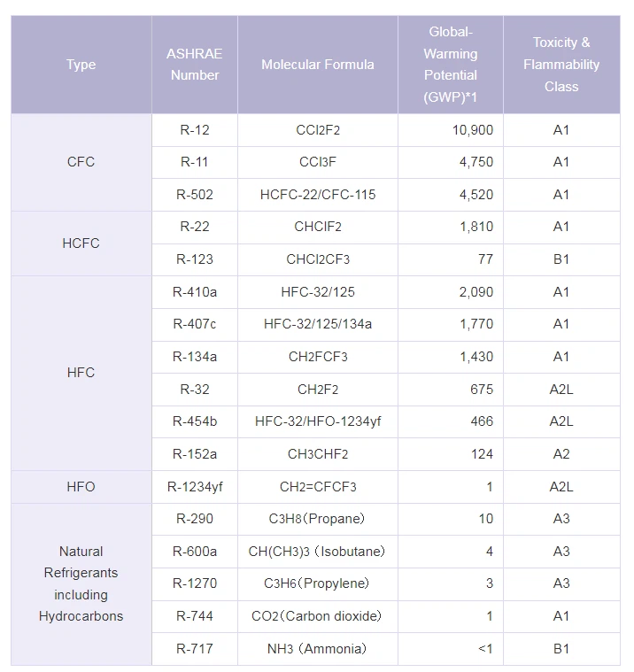Screen dimensions: 634x672
Task: Select the HCFC type cell
Action: pyautogui.click(x=81, y=243)
